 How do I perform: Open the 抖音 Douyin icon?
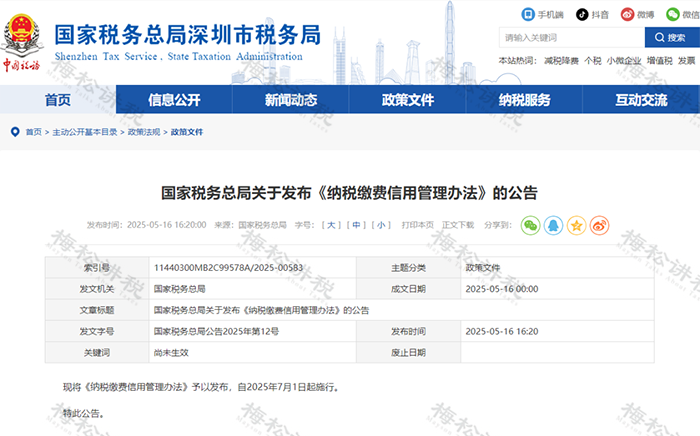pos(582,14)
